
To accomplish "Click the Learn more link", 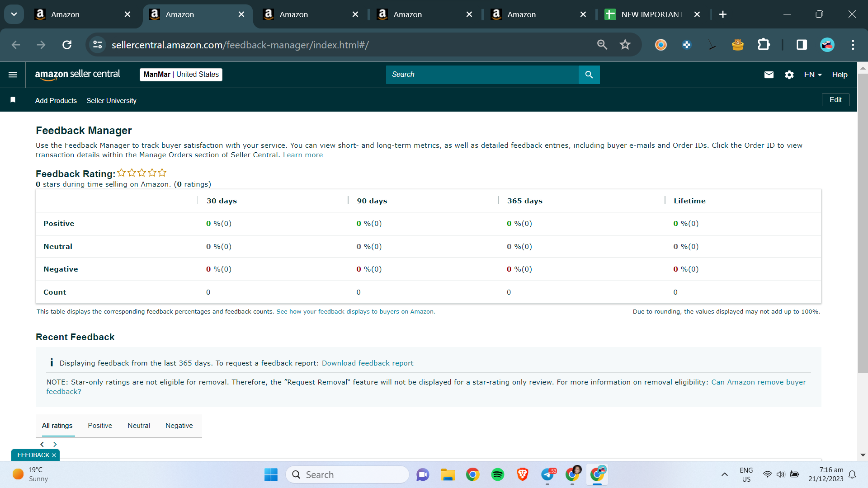I will tap(303, 155).
